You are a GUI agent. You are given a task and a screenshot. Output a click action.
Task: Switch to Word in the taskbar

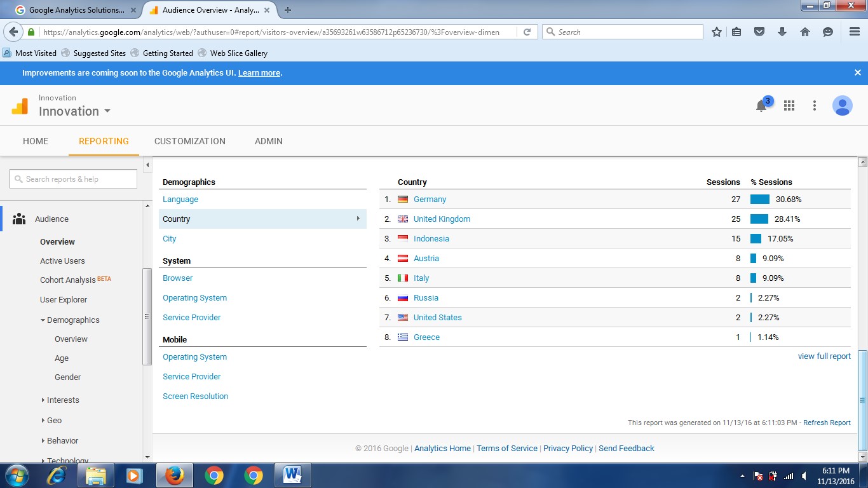tap(292, 475)
